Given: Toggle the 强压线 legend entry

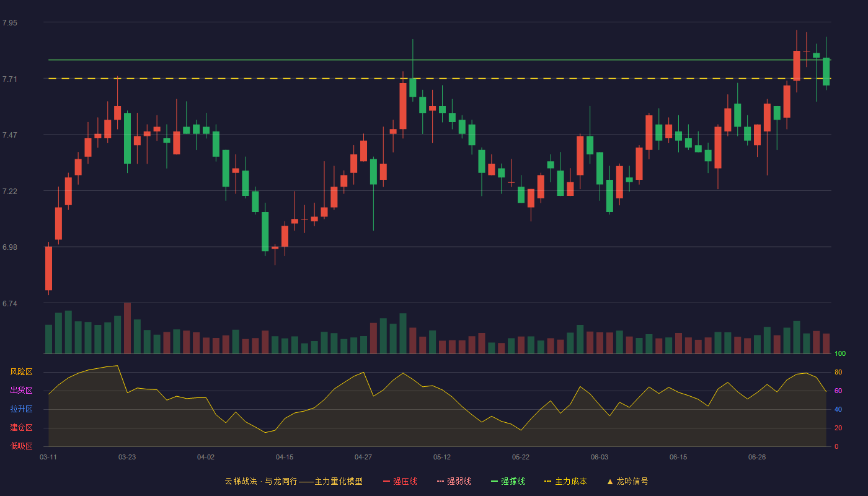Looking at the screenshot, I should (x=400, y=481).
